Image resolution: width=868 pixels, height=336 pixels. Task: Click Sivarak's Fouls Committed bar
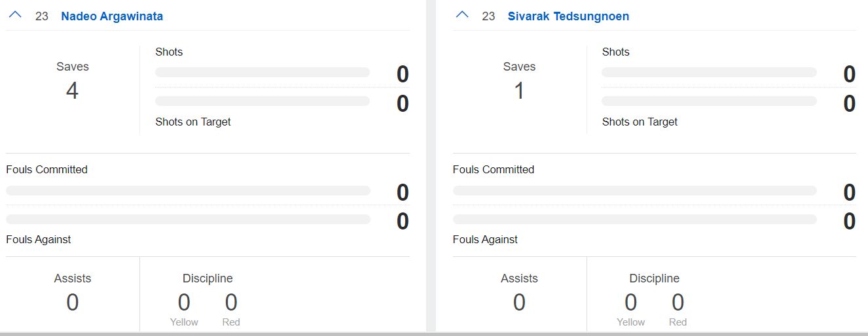pos(635,191)
